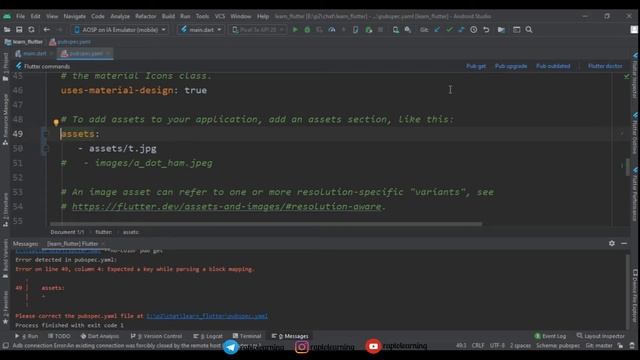Viewport: 640px width, 360px height.
Task: Click the Messages panel vertical scrollbar
Action: (628, 291)
